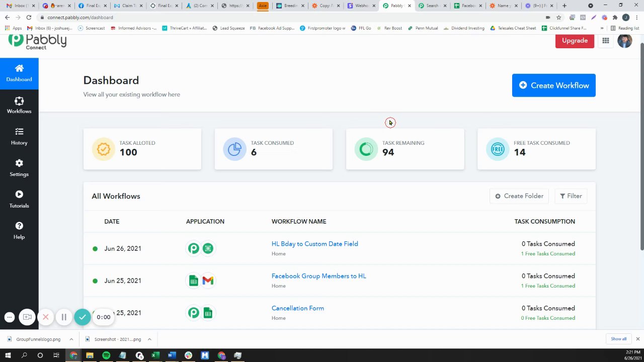This screenshot has height=362, width=644.
Task: Click '0 Free Tasks Consumed' in Cancellation row
Action: [548, 318]
